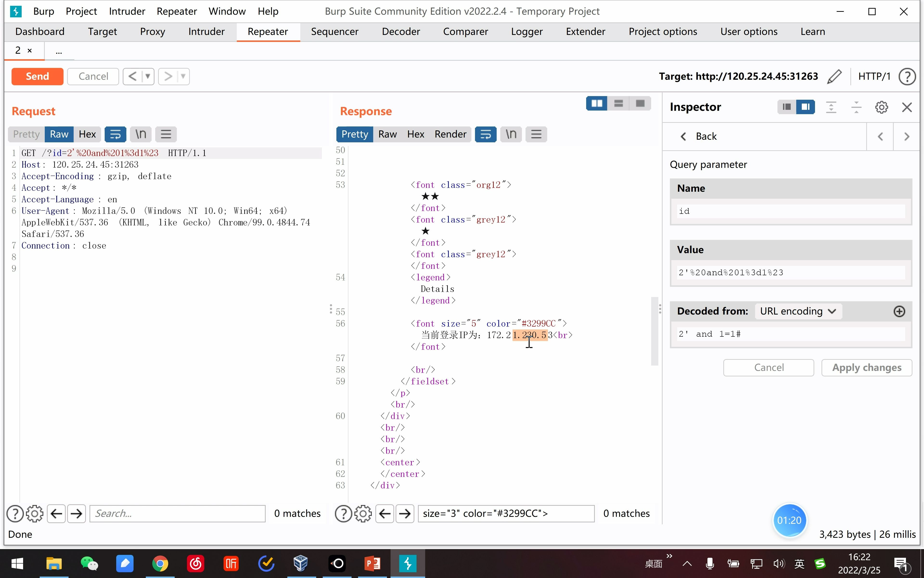This screenshot has width=924, height=578.
Task: Switch request view to Hex
Action: [x=87, y=134]
